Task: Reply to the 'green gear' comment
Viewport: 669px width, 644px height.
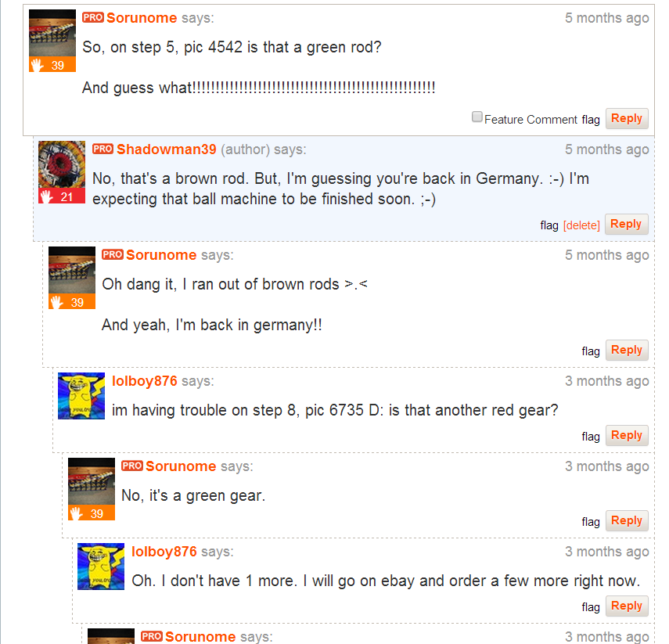Action: (x=627, y=520)
